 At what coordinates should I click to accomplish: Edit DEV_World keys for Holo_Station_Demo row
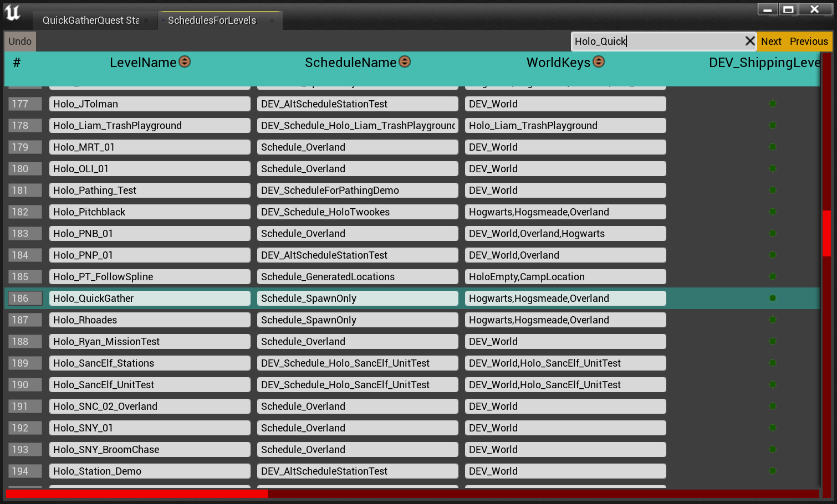click(x=565, y=471)
